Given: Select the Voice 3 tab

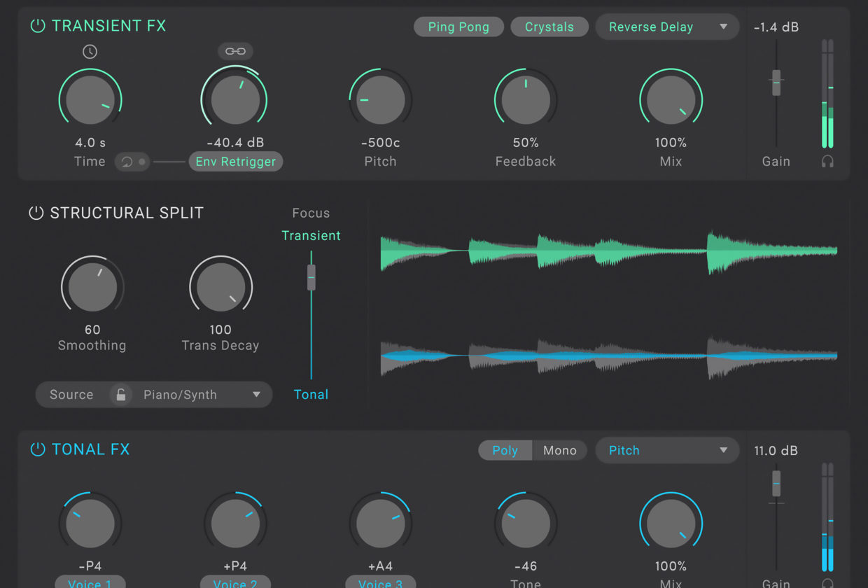Looking at the screenshot, I should pos(380,582).
